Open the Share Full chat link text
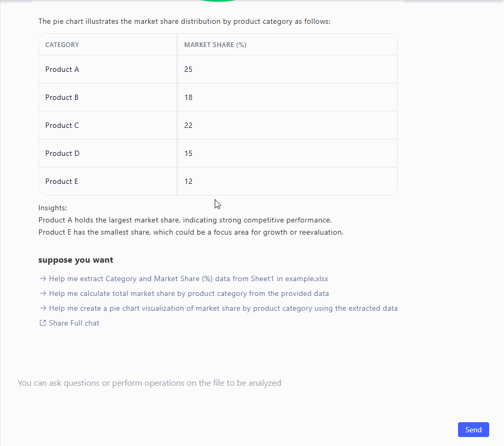The width and height of the screenshot is (504, 446). click(x=74, y=323)
